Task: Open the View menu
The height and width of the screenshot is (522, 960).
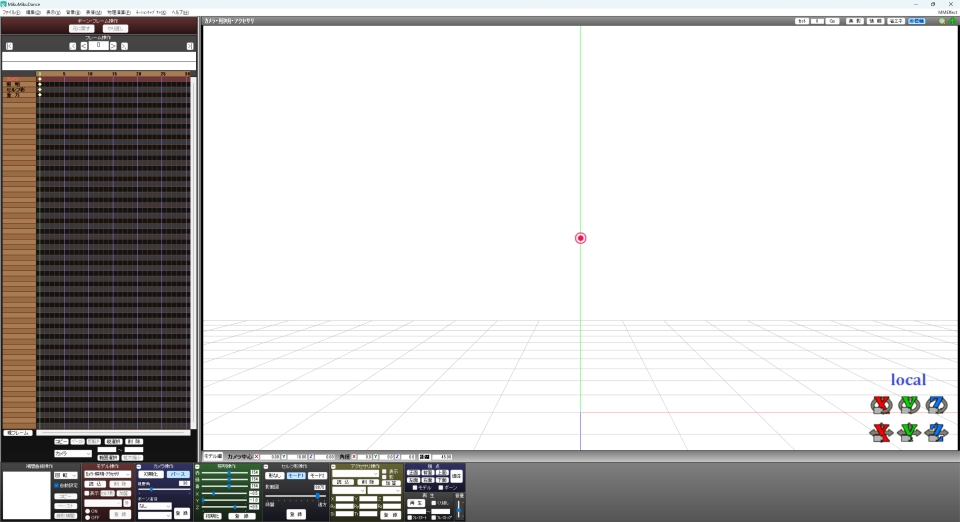Action: coord(53,12)
